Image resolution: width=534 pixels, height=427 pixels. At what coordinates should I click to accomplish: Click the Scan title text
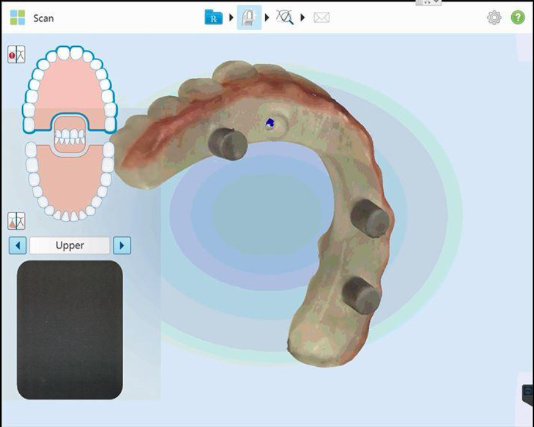coord(44,18)
